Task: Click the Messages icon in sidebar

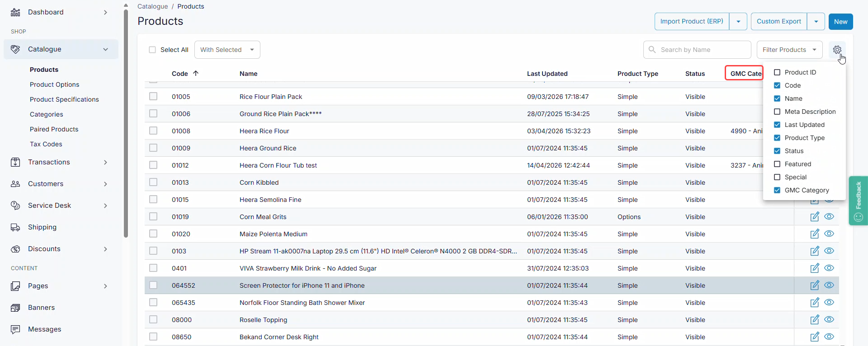Action: click(15, 329)
